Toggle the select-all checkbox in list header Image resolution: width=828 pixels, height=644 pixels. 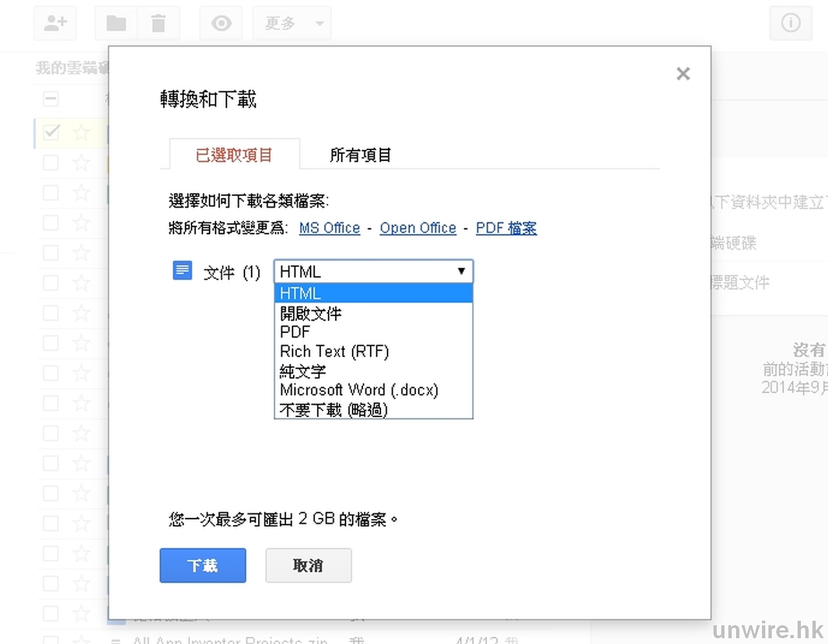[50, 99]
